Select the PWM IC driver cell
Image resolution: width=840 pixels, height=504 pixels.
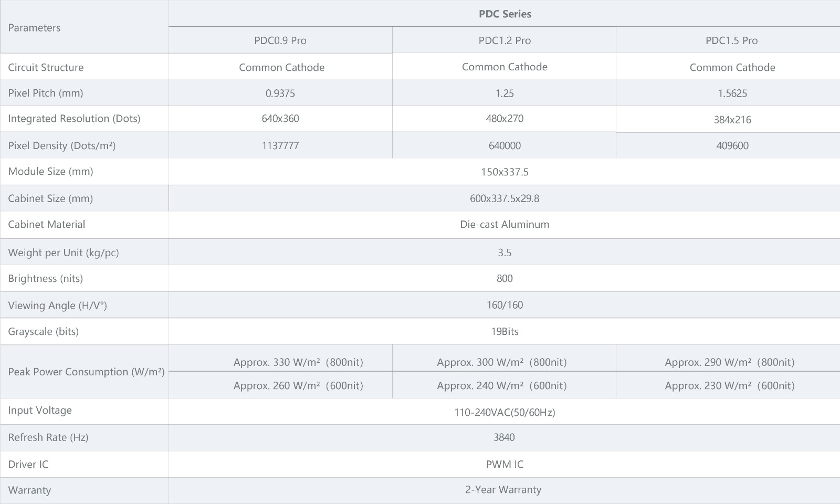(x=505, y=464)
